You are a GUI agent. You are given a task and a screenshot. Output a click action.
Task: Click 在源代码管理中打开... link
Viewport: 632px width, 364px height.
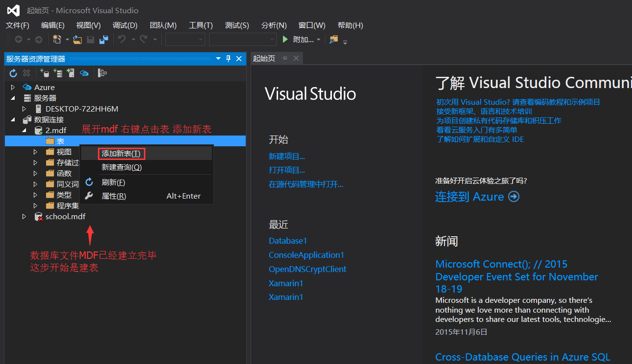click(306, 184)
